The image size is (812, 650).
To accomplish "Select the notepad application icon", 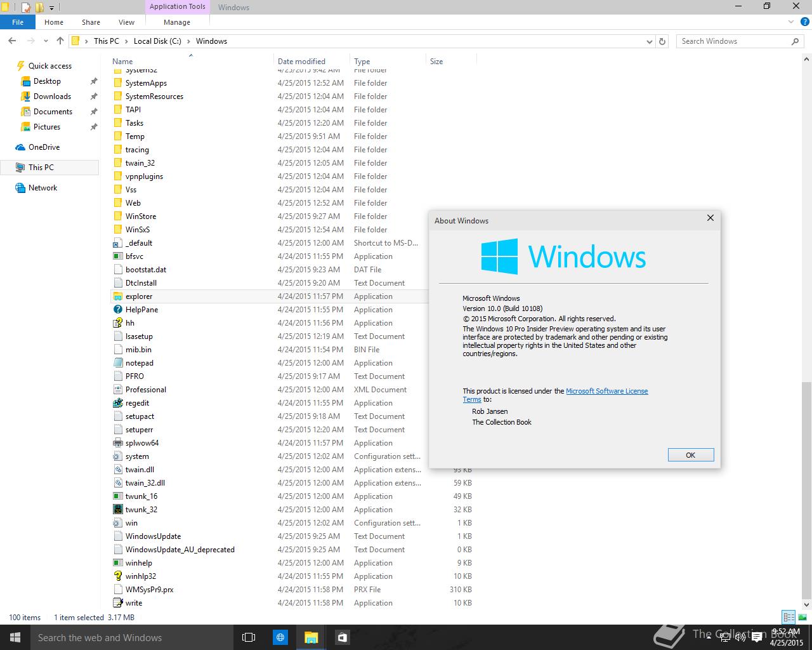I will pos(117,363).
